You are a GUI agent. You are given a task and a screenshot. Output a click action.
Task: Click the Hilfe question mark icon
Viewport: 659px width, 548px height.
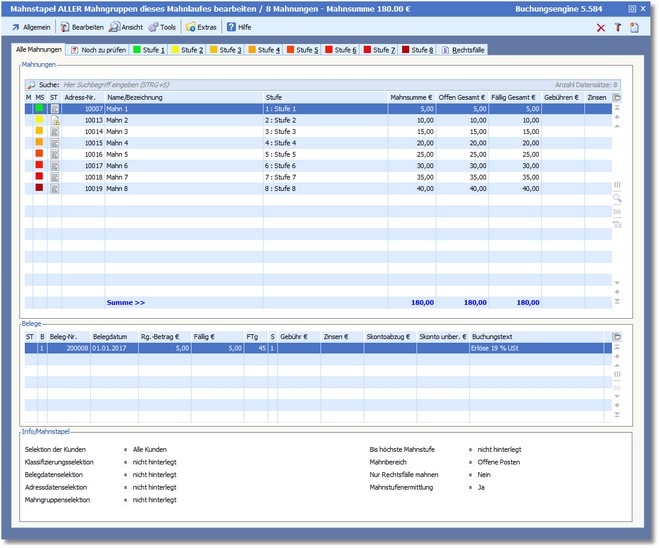pyautogui.click(x=231, y=27)
